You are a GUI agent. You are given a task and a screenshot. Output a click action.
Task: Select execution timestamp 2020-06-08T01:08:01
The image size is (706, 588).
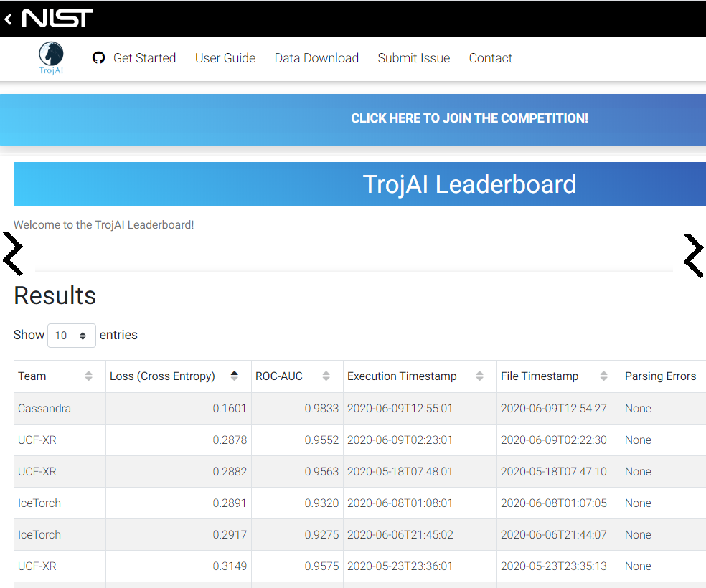(x=400, y=503)
